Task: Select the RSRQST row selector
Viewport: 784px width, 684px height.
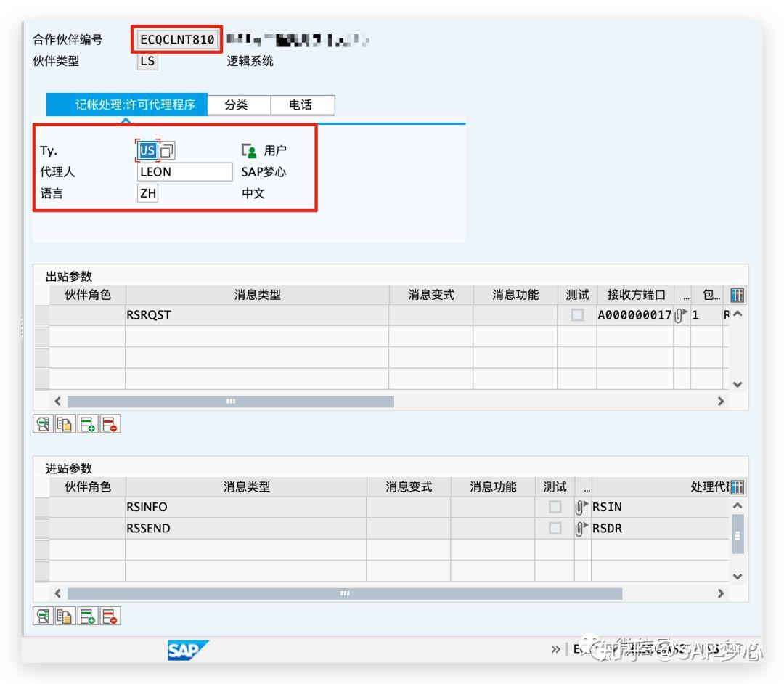Action: pos(42,315)
